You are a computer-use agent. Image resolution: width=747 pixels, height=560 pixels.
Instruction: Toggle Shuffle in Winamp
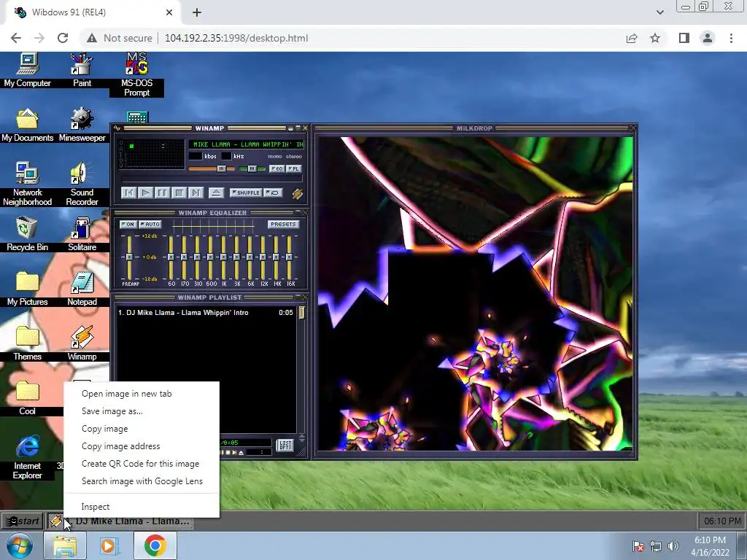click(246, 192)
